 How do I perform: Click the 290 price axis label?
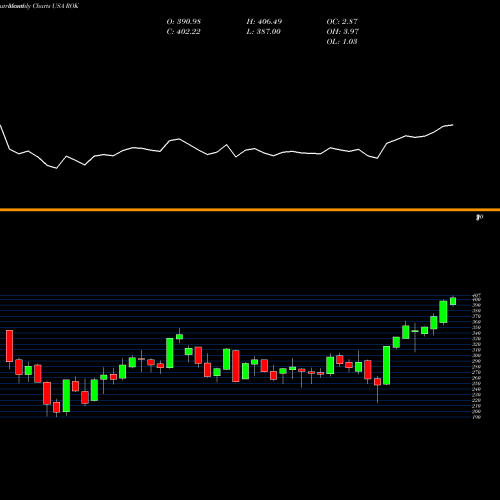pos(477,361)
